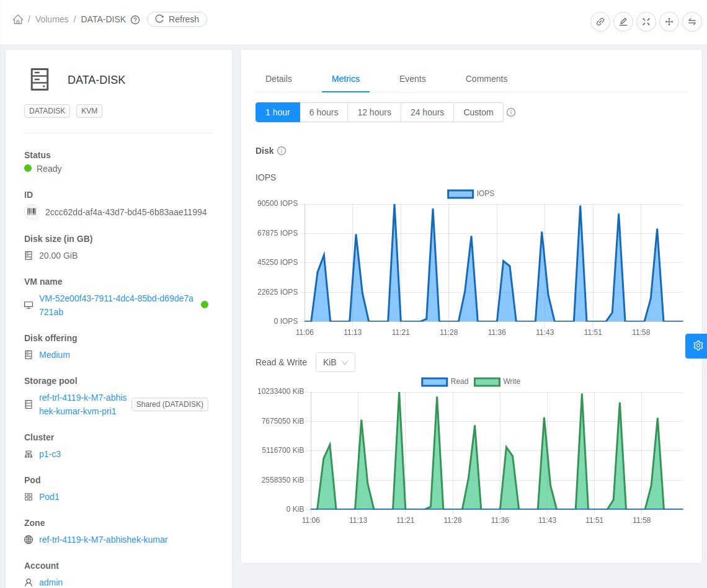Image resolution: width=707 pixels, height=588 pixels.
Task: Click the home icon in the breadcrumb
Action: point(18,19)
